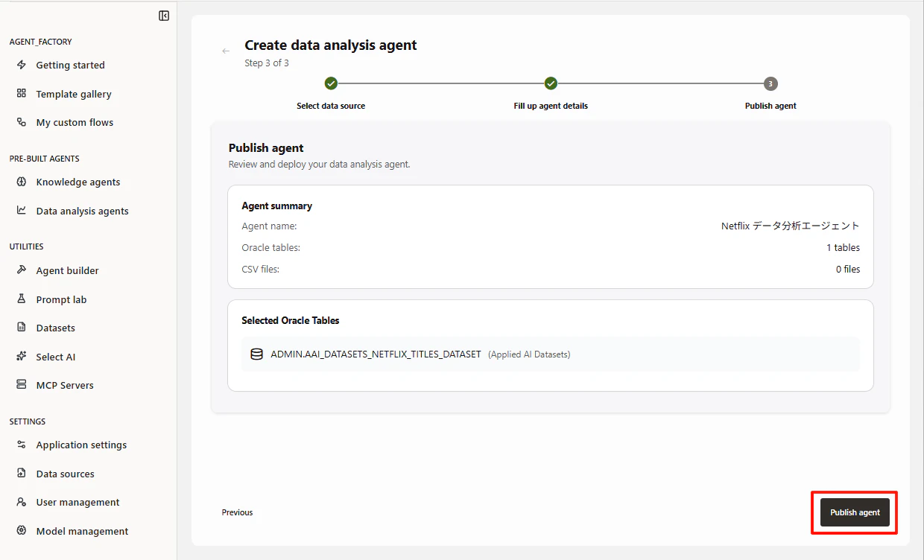This screenshot has height=560, width=924.
Task: Click the Select data source step label
Action: (x=331, y=106)
